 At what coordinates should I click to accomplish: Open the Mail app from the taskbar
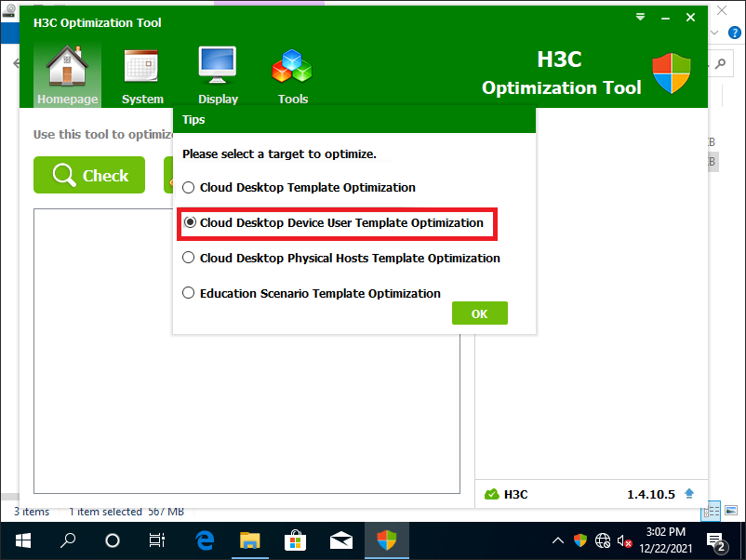[x=341, y=540]
